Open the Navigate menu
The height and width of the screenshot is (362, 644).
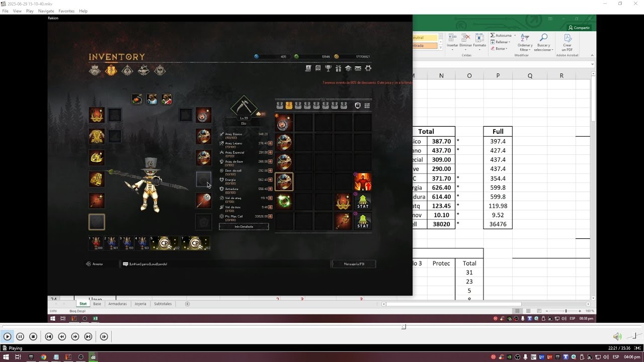pyautogui.click(x=46, y=11)
